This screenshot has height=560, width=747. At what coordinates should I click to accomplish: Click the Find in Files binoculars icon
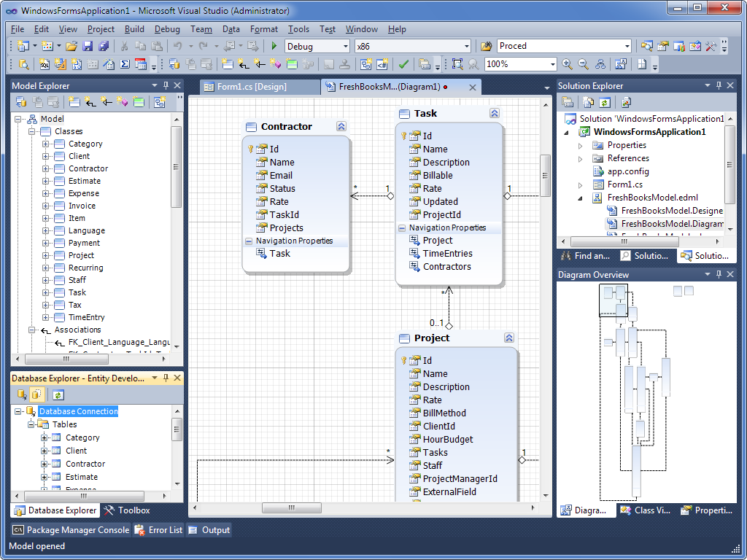tap(485, 46)
